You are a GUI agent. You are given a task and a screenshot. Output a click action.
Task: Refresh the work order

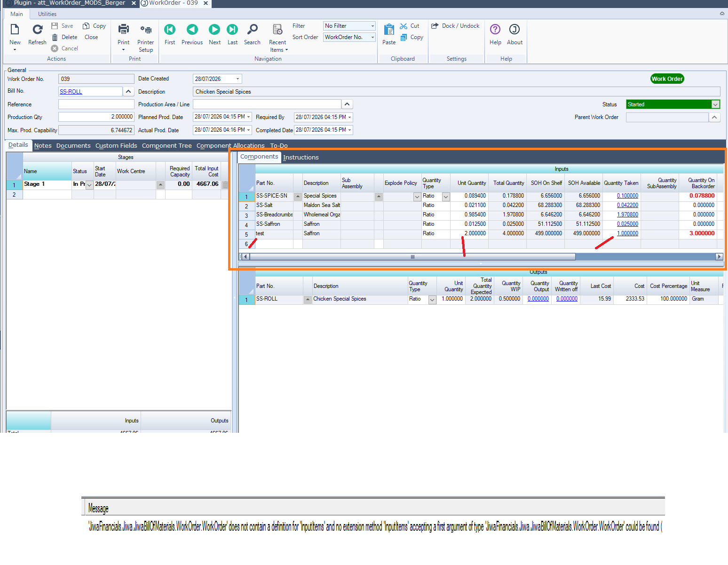point(38,30)
